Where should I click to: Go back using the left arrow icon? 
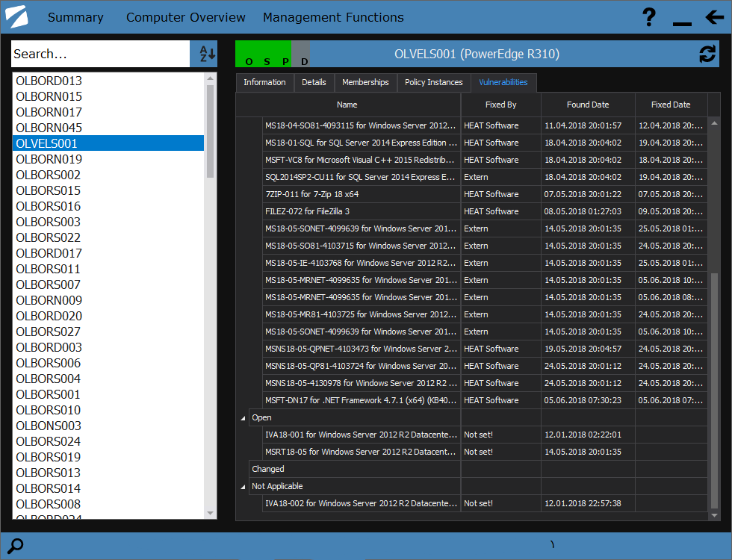714,17
